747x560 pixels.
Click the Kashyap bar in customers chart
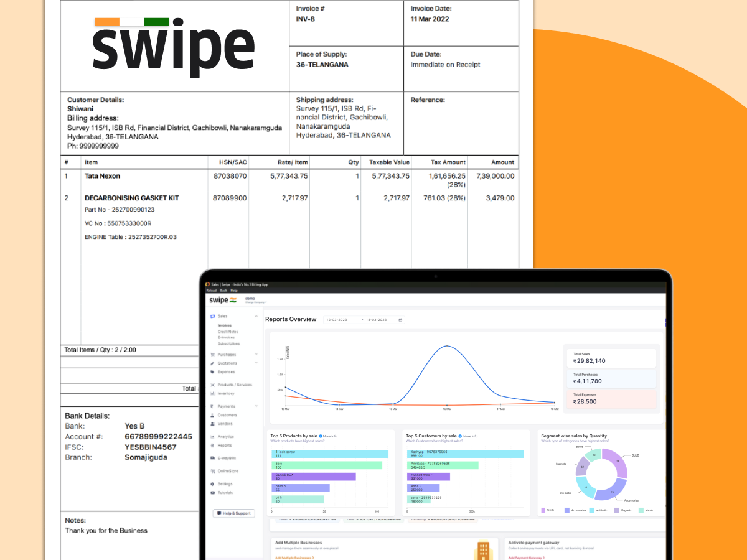coord(465,454)
